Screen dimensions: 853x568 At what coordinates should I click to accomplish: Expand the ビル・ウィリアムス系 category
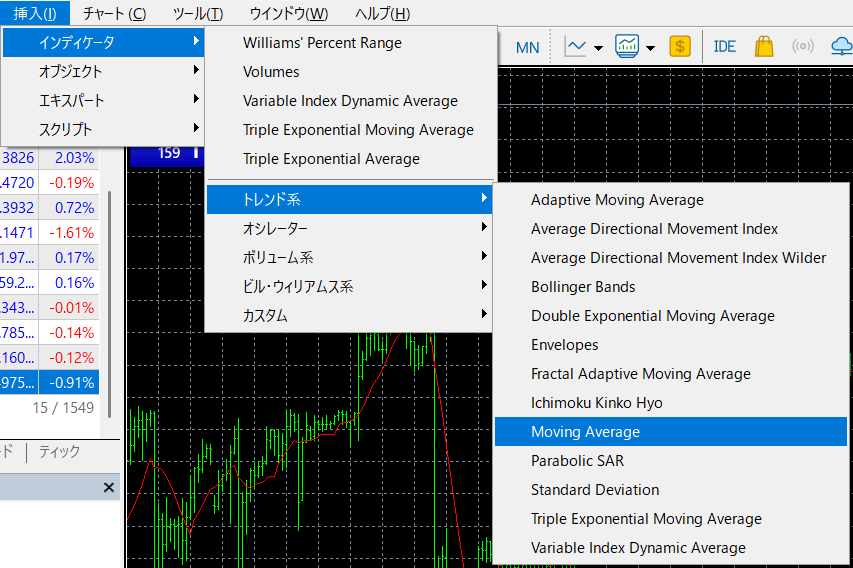[x=349, y=286]
